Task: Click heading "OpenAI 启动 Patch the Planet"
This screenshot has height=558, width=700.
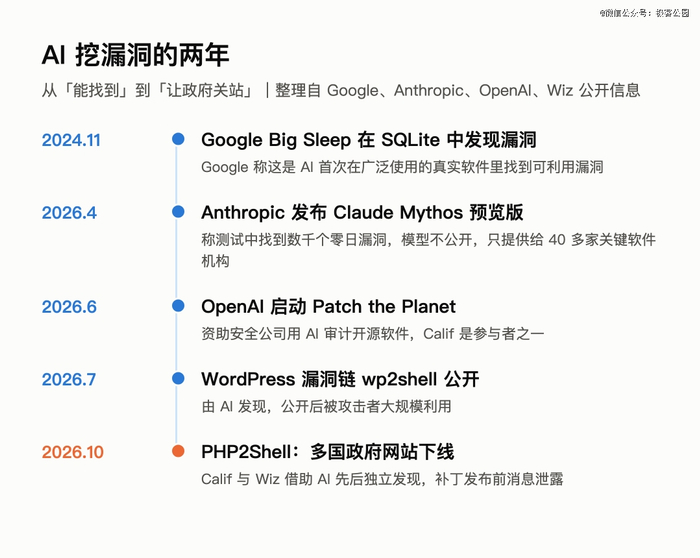Action: (x=329, y=307)
